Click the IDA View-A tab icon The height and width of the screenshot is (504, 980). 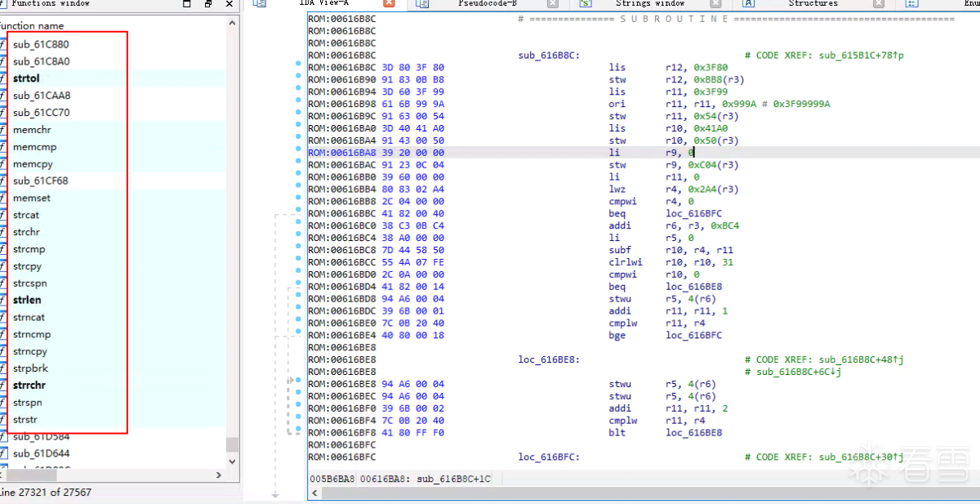[259, 3]
